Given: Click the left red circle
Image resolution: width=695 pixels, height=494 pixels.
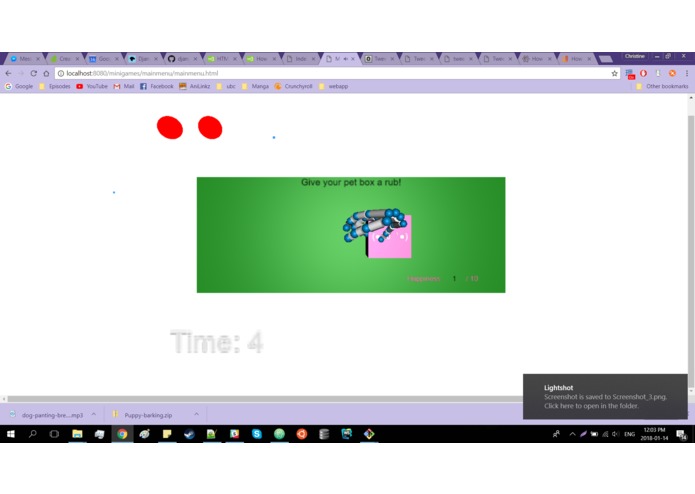Looking at the screenshot, I should 170,128.
